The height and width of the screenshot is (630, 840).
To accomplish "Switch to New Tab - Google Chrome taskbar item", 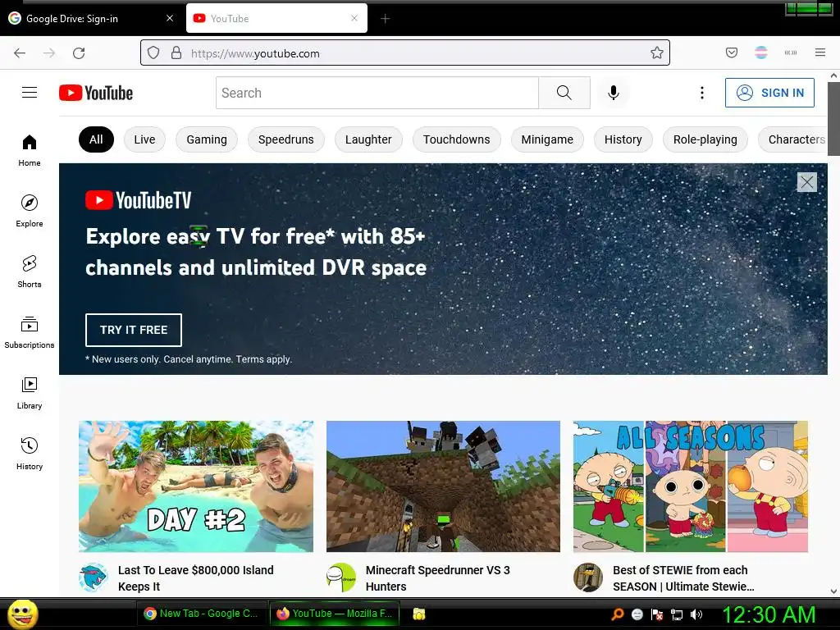I will click(x=202, y=614).
